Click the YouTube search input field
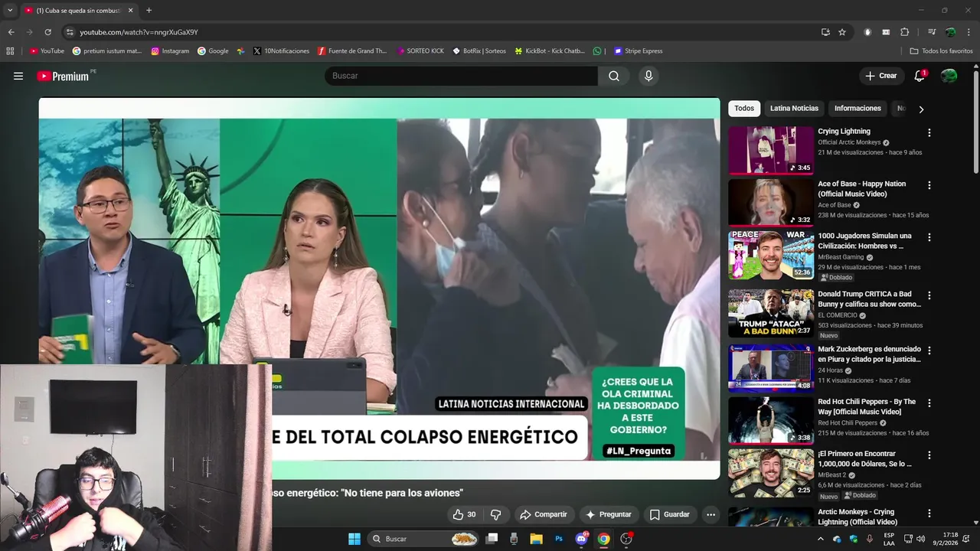Screen dimensions: 980x551 (x=461, y=76)
